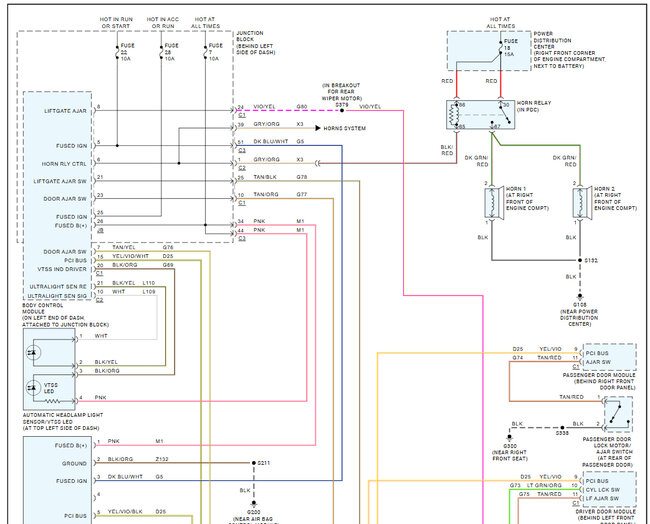This screenshot has height=524, width=650.
Task: Click the G108 ground symbol
Action: pos(580,296)
